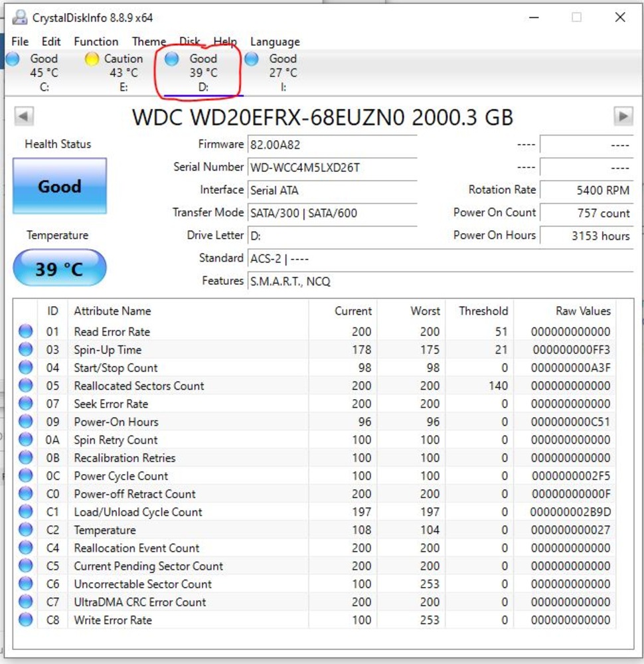Open the Language menu

(x=275, y=42)
